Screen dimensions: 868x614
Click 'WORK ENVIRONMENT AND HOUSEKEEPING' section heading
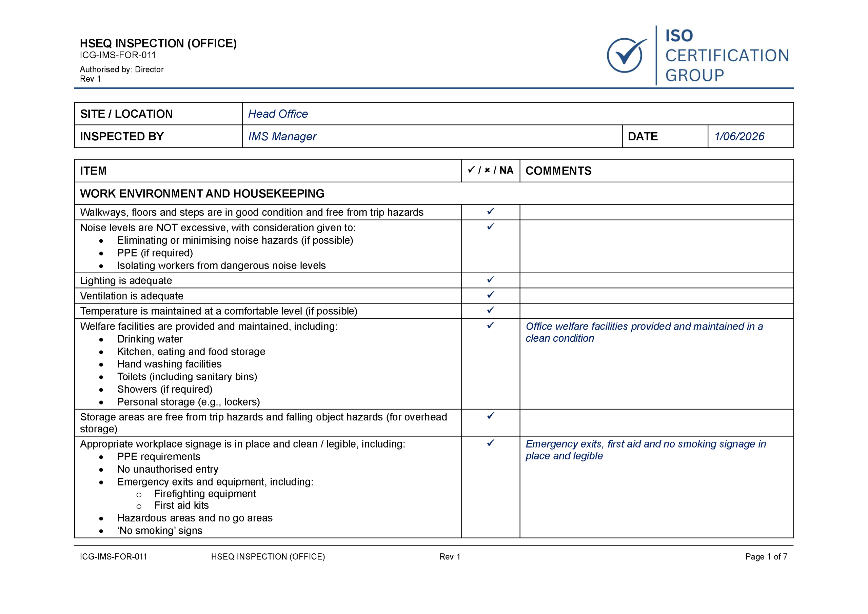(x=202, y=194)
